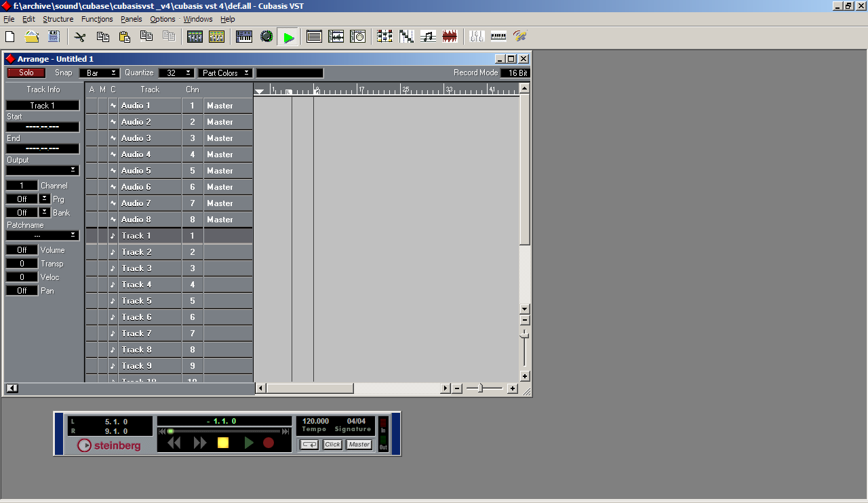The width and height of the screenshot is (868, 503).
Task: Click the green play arrow toolbar icon
Action: click(x=289, y=37)
